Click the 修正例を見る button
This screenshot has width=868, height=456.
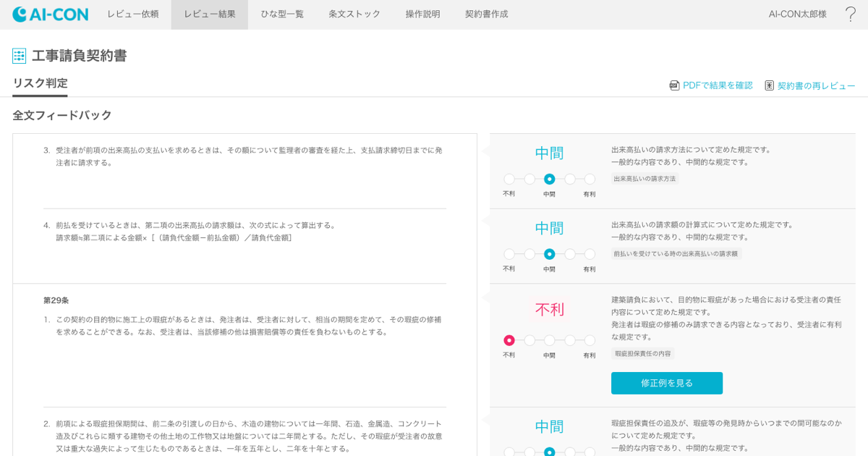pos(667,383)
